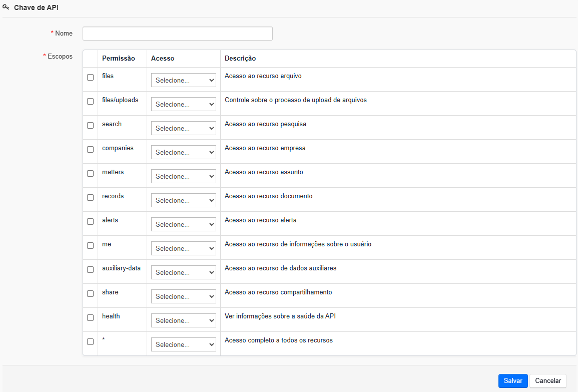Click the Escopos field label

pyautogui.click(x=60, y=57)
